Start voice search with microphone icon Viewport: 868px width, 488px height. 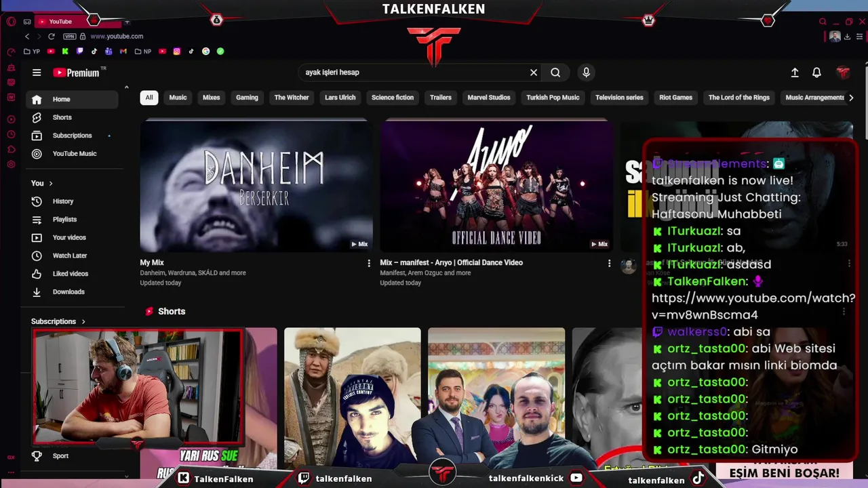coord(587,73)
